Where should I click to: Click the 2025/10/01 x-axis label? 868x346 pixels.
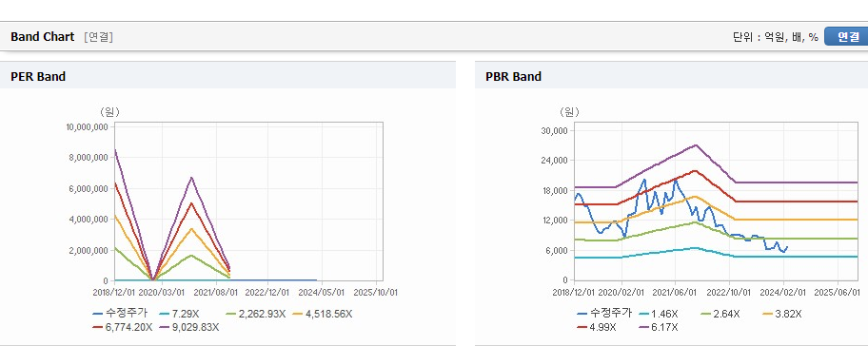[377, 292]
